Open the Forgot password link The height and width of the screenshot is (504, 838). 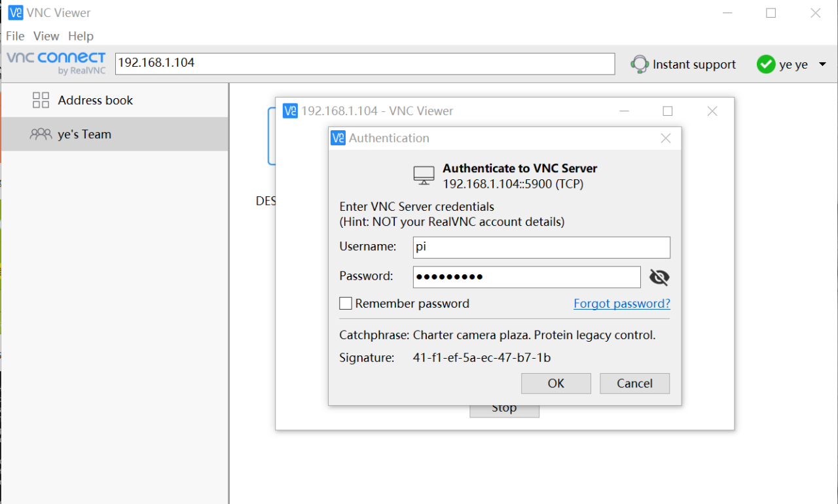coord(622,304)
